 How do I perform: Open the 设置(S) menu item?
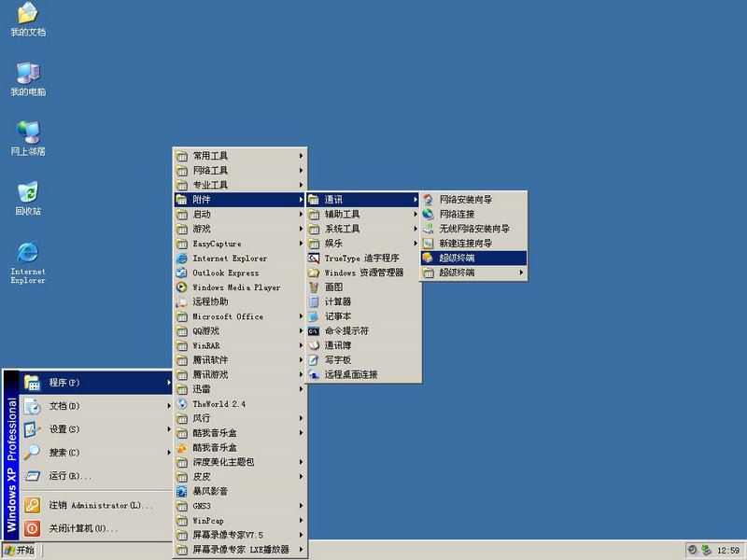(96, 429)
